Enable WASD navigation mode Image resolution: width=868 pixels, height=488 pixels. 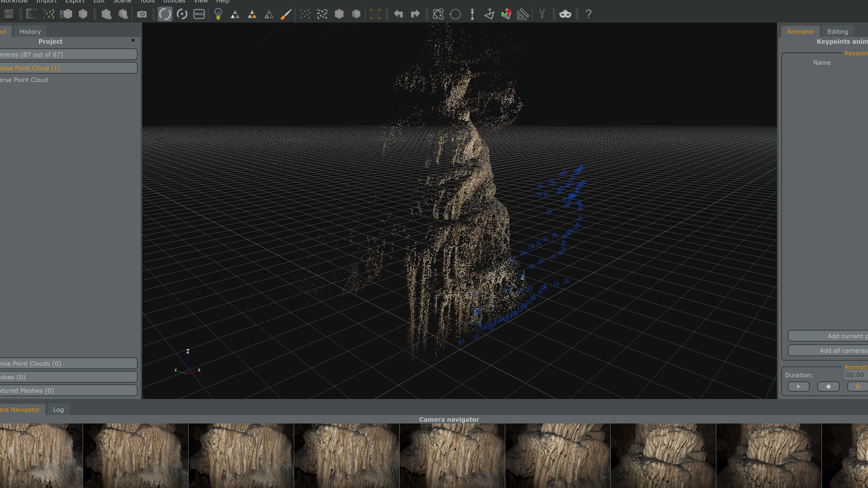click(199, 14)
